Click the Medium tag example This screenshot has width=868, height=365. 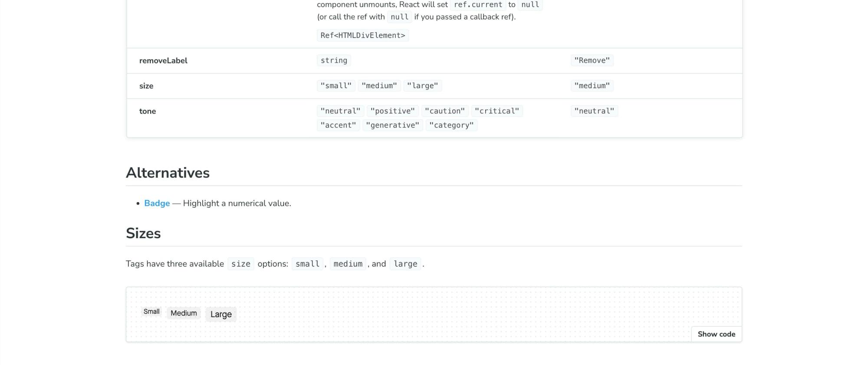184,313
